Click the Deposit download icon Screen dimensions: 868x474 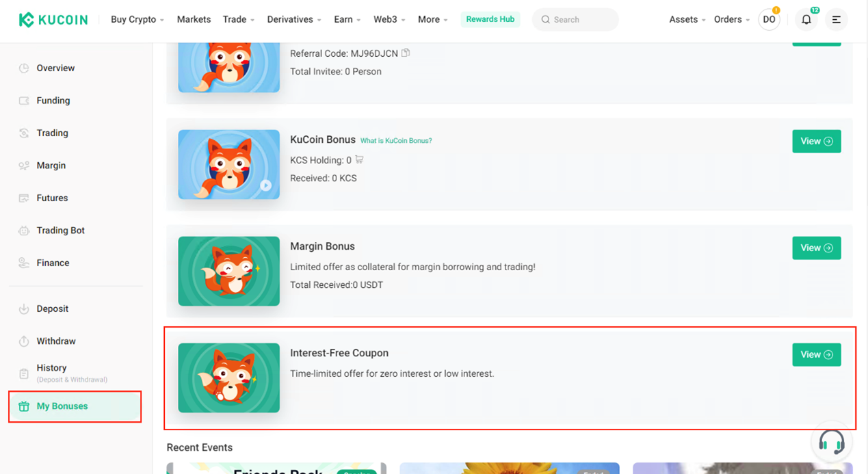[24, 308]
